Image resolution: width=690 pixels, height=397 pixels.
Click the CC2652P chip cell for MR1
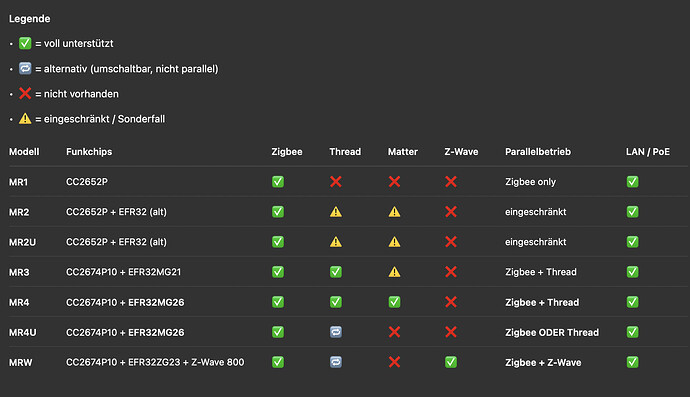[x=87, y=182]
